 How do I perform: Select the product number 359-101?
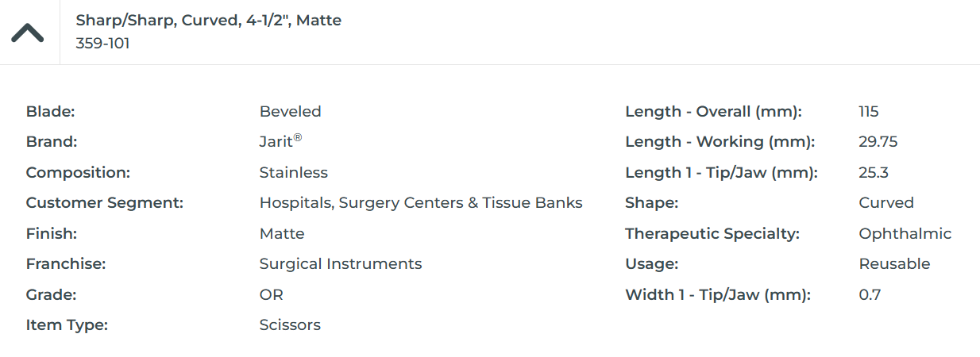click(102, 44)
